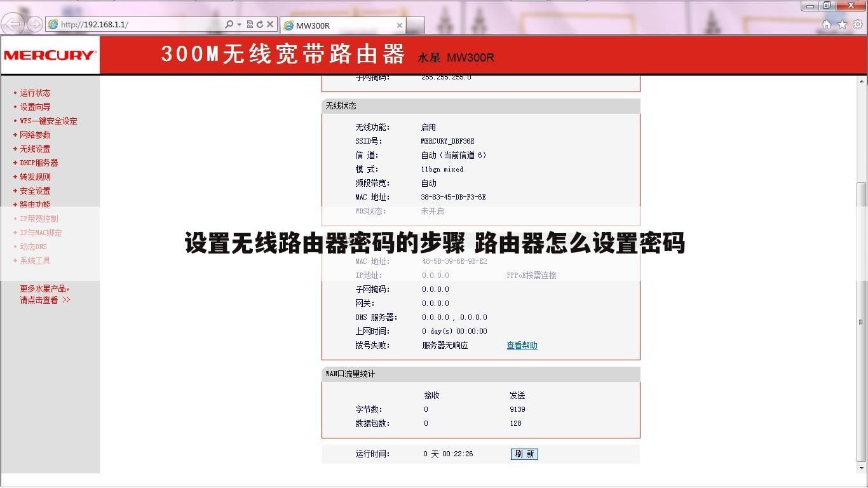Open the 查看帮助 link
Screen dimensions: 868x488
point(522,346)
